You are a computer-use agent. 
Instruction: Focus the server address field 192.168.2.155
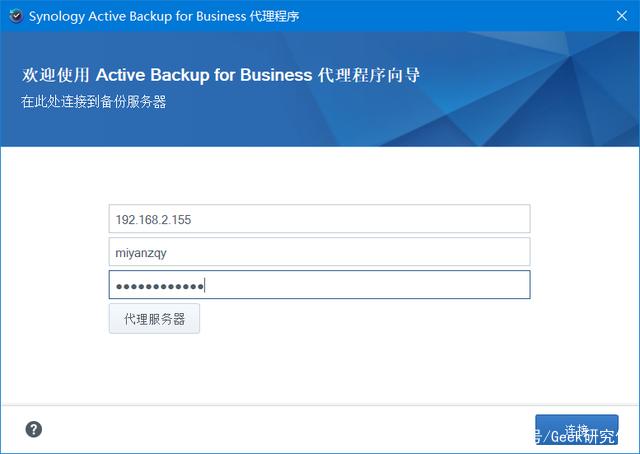(320, 219)
